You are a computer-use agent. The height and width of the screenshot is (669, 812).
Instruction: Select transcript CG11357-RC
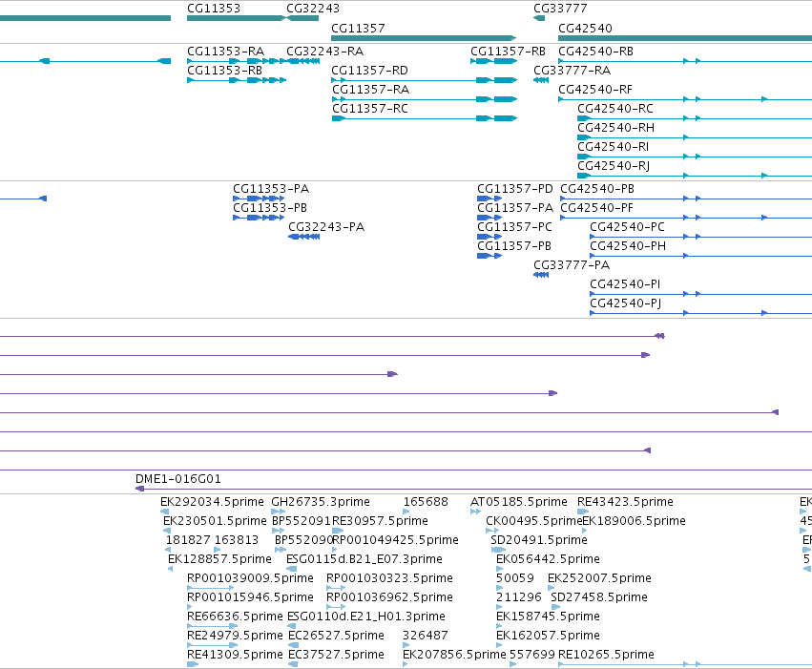tap(370, 109)
